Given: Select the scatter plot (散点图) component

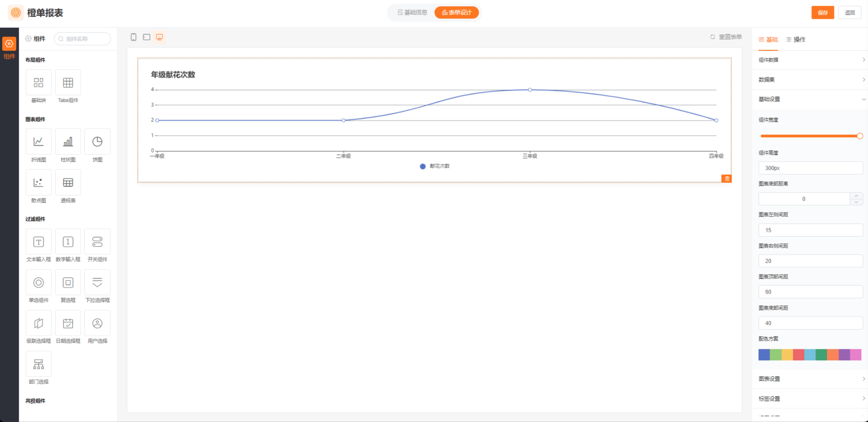Looking at the screenshot, I should (39, 182).
